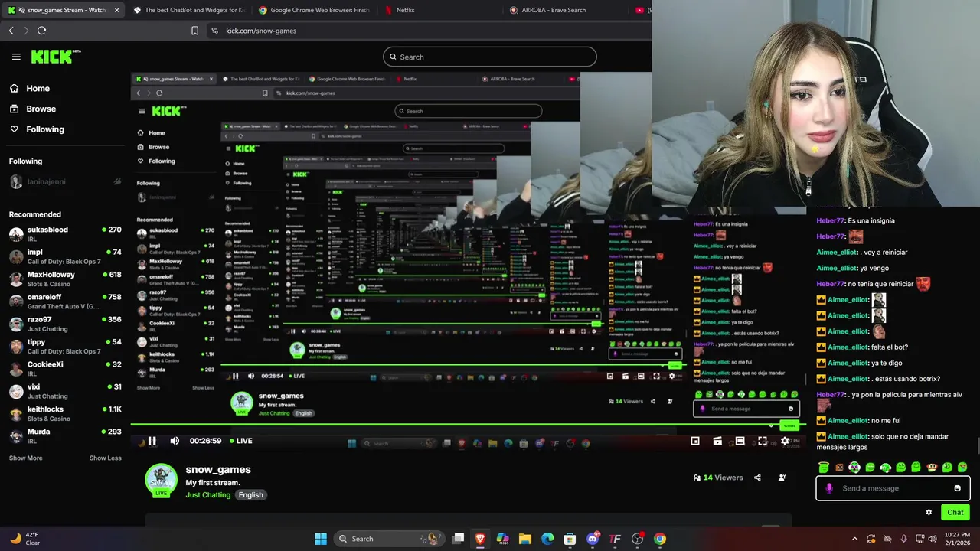Open MaxHolloway Slots & Casino channel
Screen dimensions: 980x551
coord(65,279)
